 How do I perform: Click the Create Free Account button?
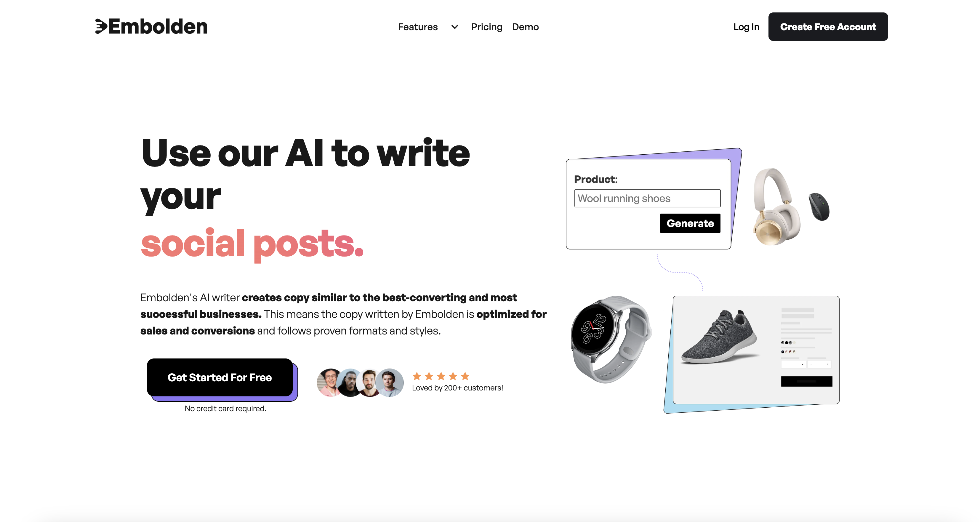828,27
